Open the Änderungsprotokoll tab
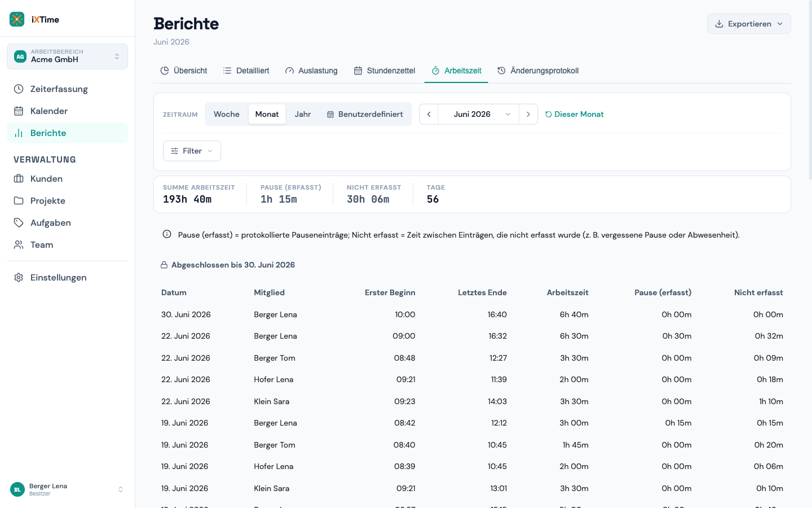 pos(538,71)
